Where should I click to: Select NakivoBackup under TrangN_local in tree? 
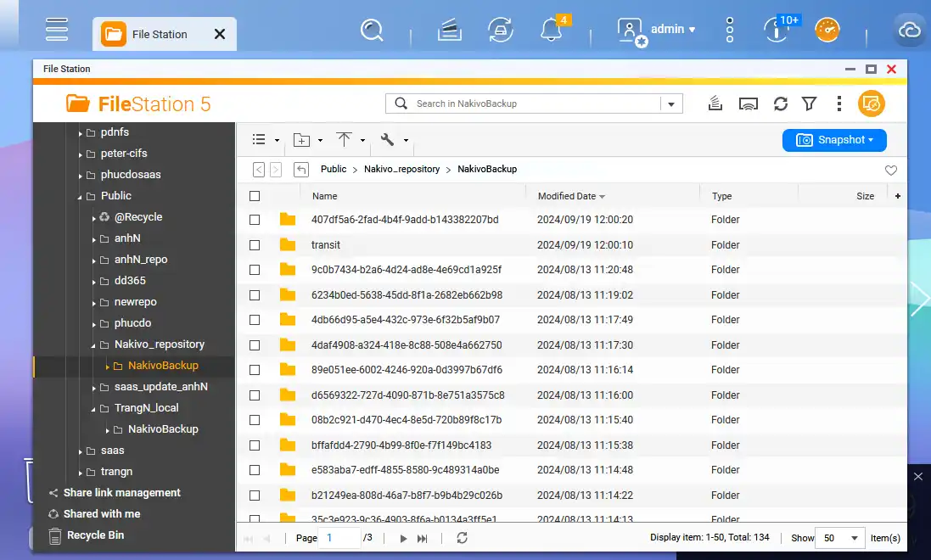(x=163, y=429)
